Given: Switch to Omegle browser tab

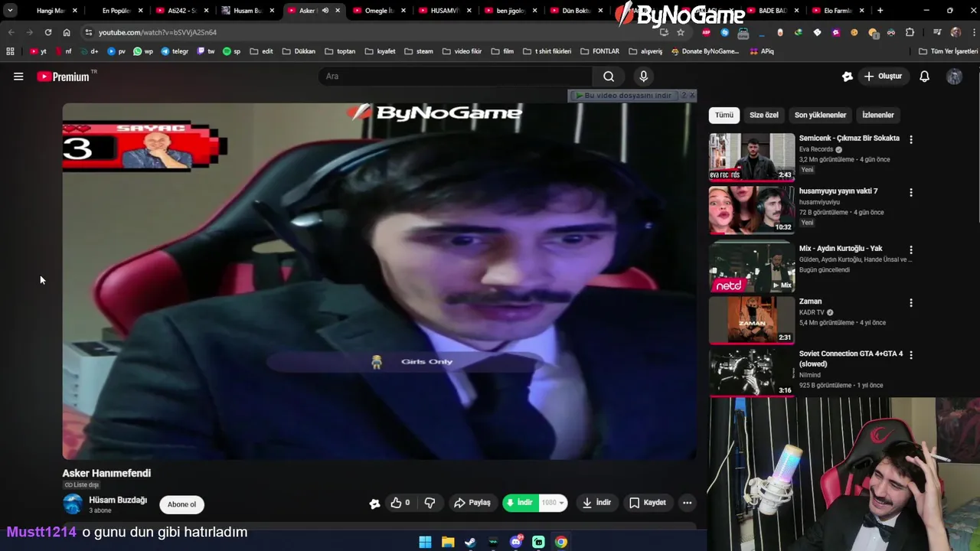Looking at the screenshot, I should (379, 11).
